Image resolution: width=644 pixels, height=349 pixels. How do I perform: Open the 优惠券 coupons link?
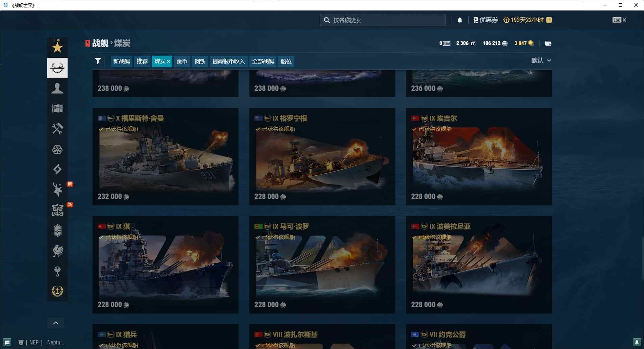[486, 20]
